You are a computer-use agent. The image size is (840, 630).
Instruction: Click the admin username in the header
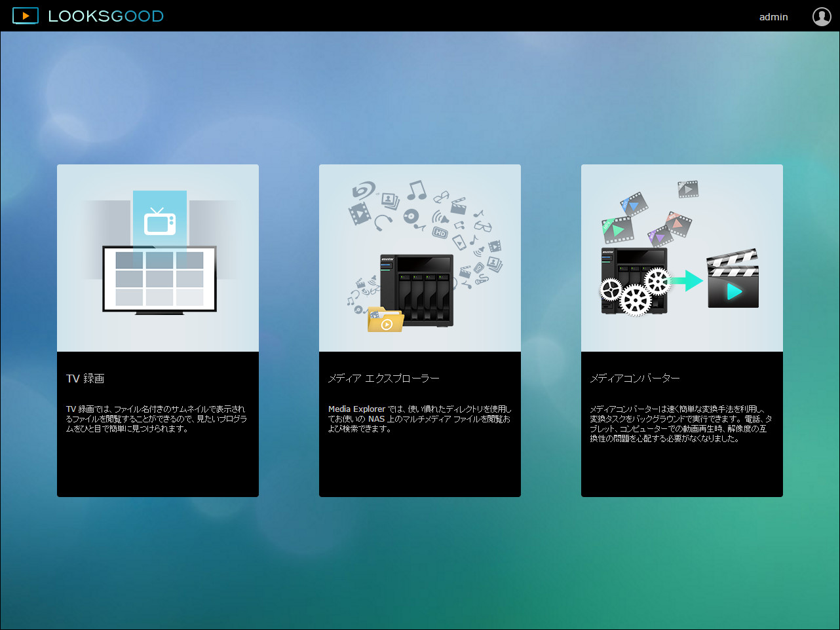773,16
